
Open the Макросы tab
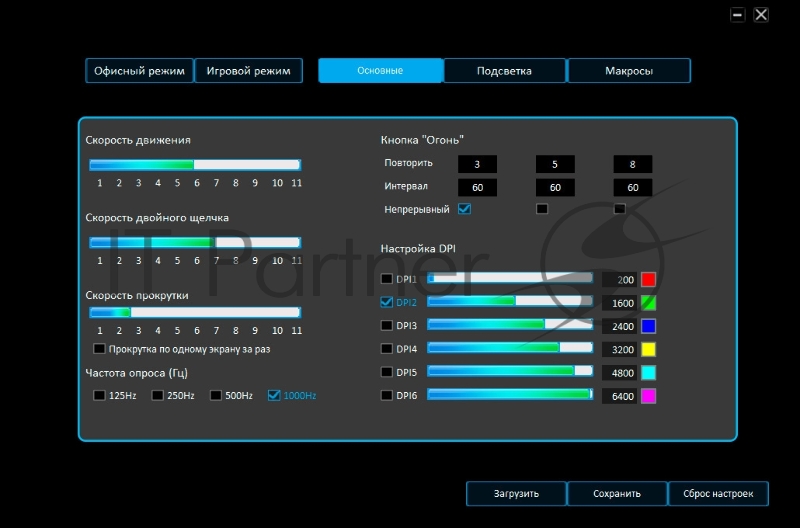(x=629, y=71)
